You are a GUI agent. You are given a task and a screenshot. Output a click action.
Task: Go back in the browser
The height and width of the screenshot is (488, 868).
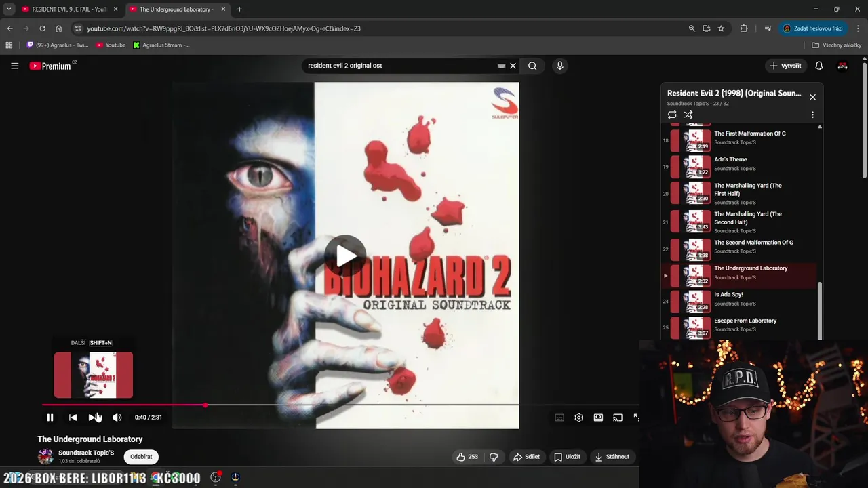[9, 28]
